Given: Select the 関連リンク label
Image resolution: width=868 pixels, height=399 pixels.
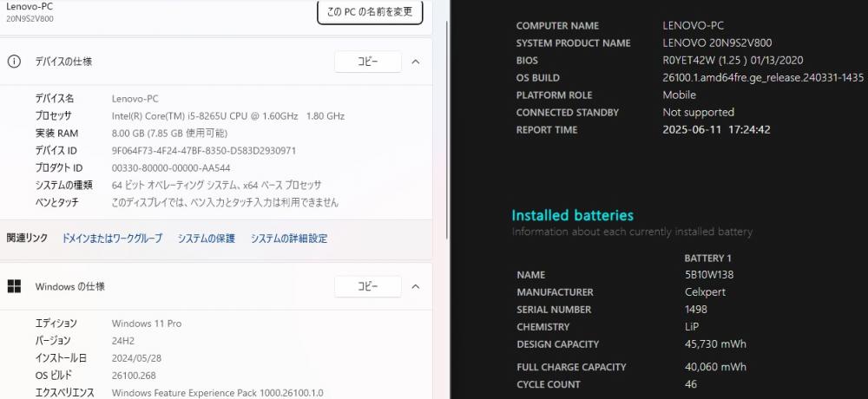Looking at the screenshot, I should (27, 238).
